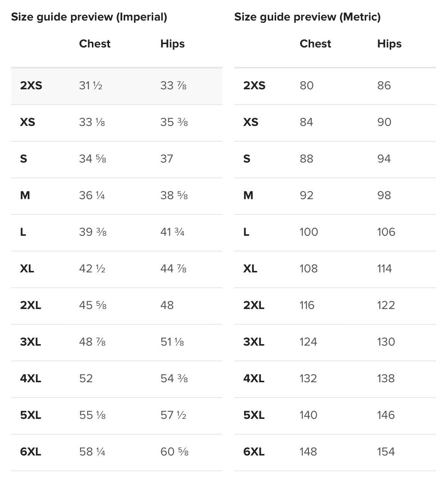
Task: Click the XS row label in Metric table
Action: point(250,122)
